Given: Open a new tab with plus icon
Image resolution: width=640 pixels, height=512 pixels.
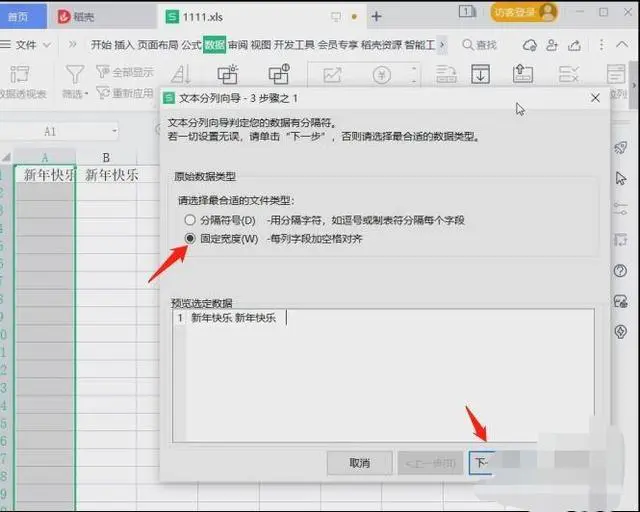Looking at the screenshot, I should [377, 16].
